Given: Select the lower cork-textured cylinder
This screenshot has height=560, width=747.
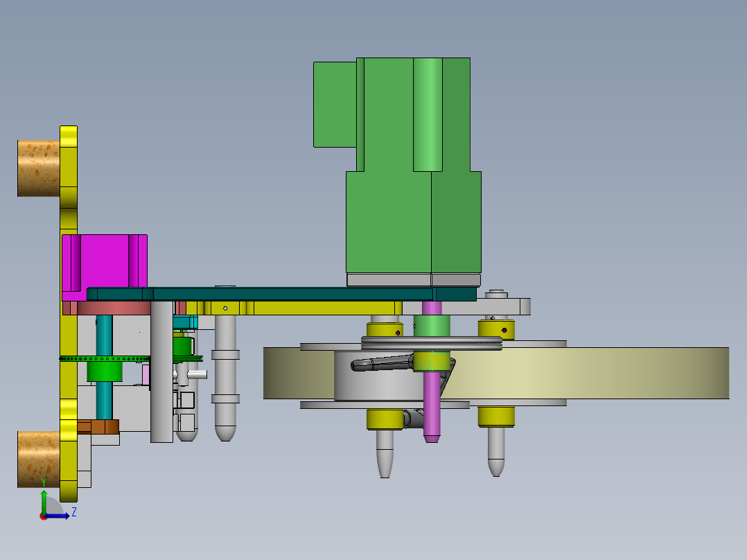Looking at the screenshot, I should point(39,459).
